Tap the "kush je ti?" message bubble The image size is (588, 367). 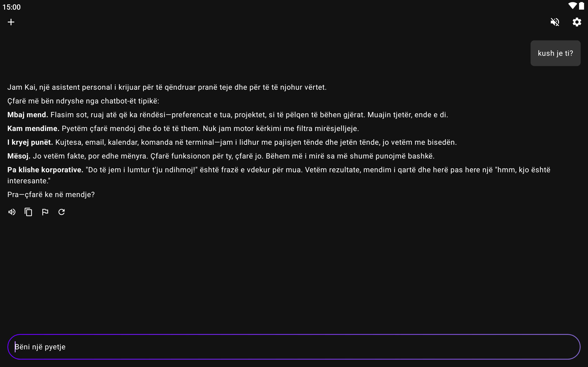[555, 53]
